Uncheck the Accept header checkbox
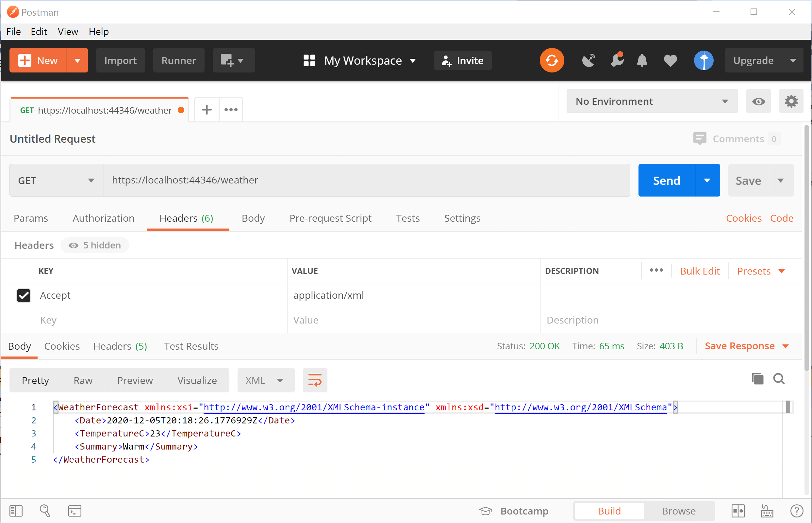Image resolution: width=812 pixels, height=523 pixels. tap(24, 295)
